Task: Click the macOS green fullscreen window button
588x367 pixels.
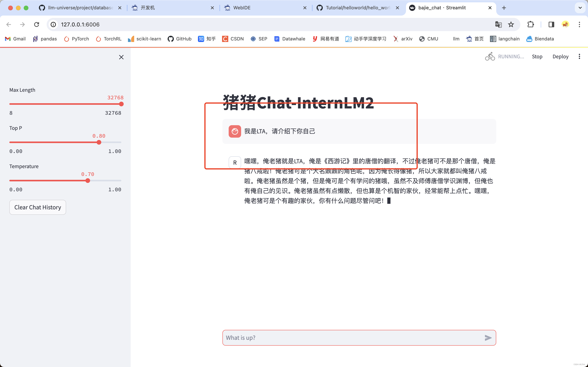Action: (26, 8)
